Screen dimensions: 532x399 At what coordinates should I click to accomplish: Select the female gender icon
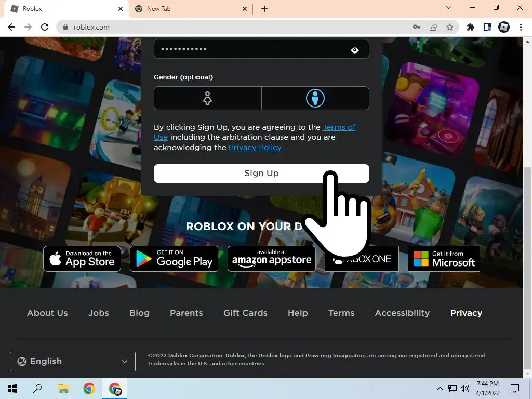[207, 98]
